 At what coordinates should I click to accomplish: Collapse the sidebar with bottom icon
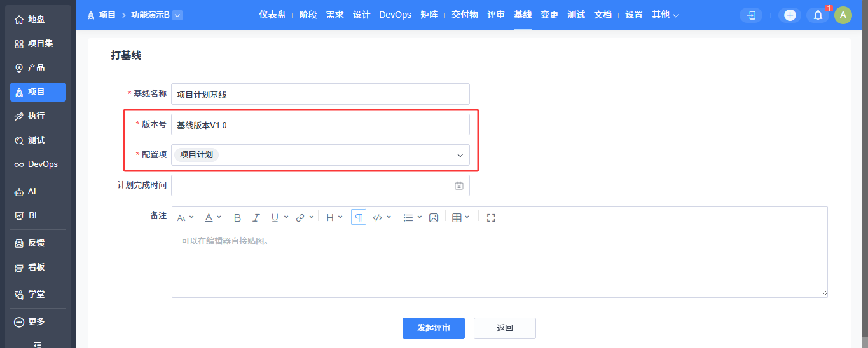(38, 344)
